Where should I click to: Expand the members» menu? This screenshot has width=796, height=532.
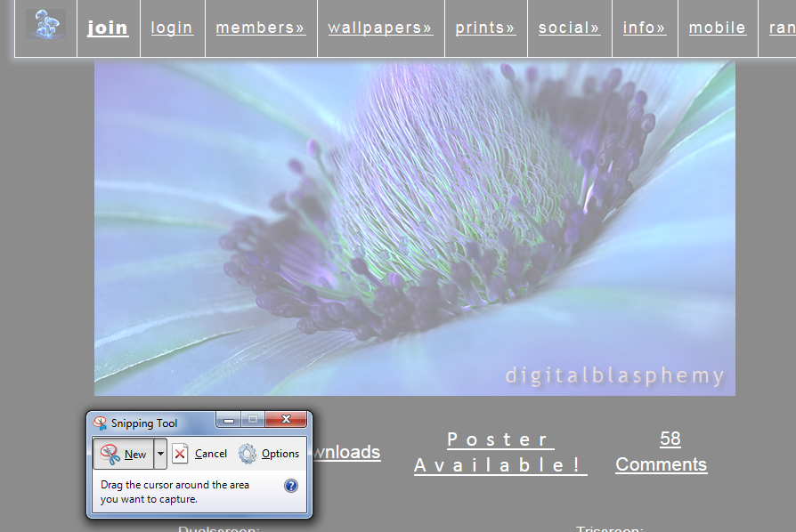click(x=260, y=28)
